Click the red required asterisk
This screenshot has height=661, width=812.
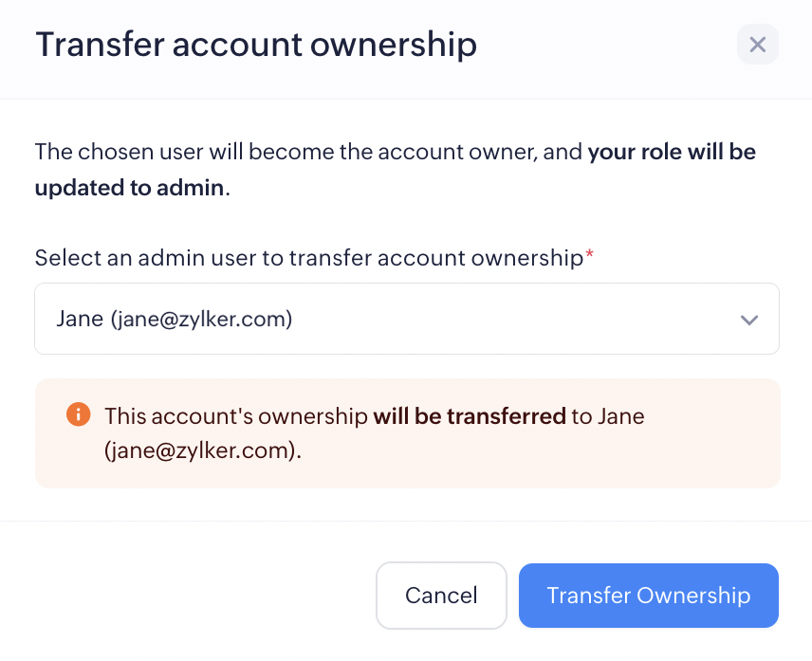pos(590,256)
